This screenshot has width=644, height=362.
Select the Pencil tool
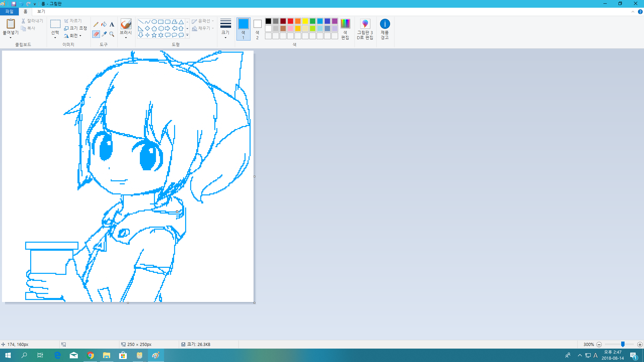click(96, 24)
